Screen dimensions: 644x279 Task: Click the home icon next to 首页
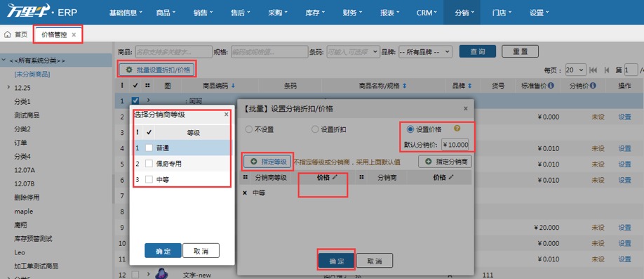pyautogui.click(x=8, y=34)
